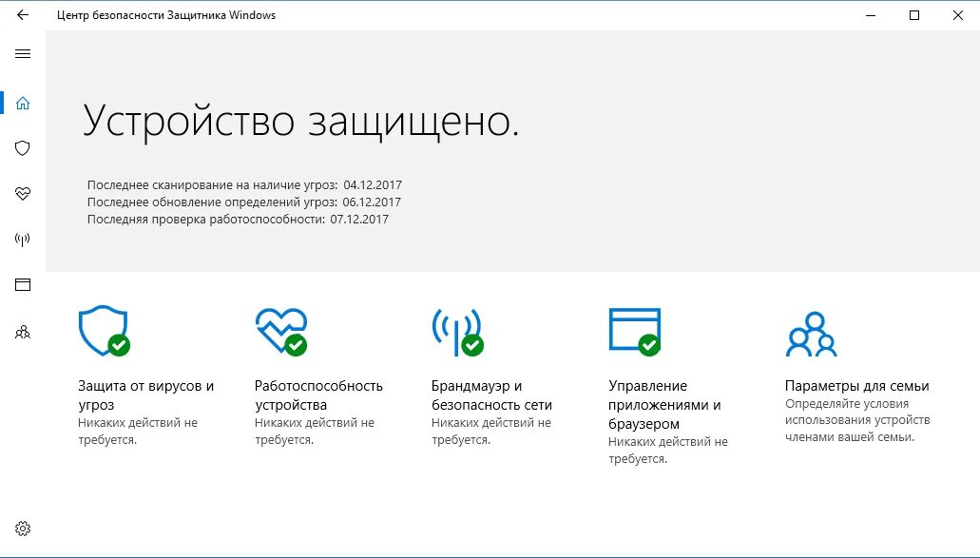
Task: Click "Последняя проверка работоспособности" label
Action: pos(205,220)
